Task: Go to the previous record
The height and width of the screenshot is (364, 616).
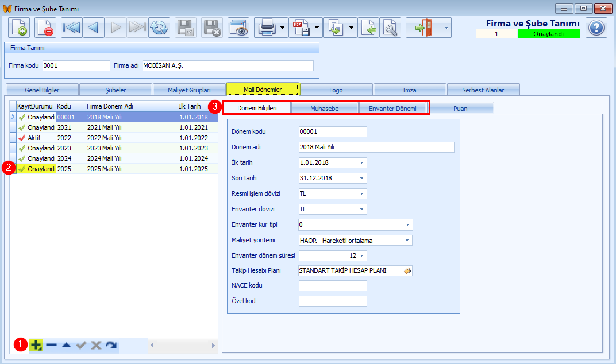Action: click(x=94, y=28)
